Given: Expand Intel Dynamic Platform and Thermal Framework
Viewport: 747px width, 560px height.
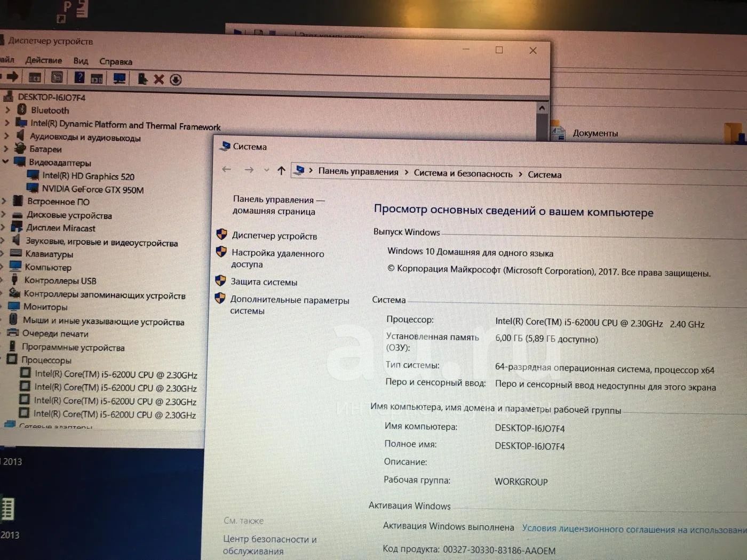Looking at the screenshot, I should [x=7, y=123].
